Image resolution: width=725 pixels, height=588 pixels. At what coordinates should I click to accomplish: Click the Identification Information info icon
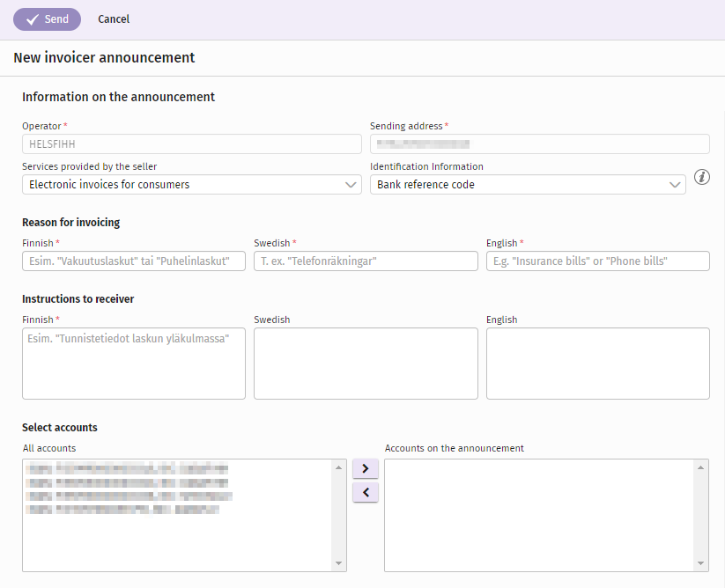pos(701,177)
